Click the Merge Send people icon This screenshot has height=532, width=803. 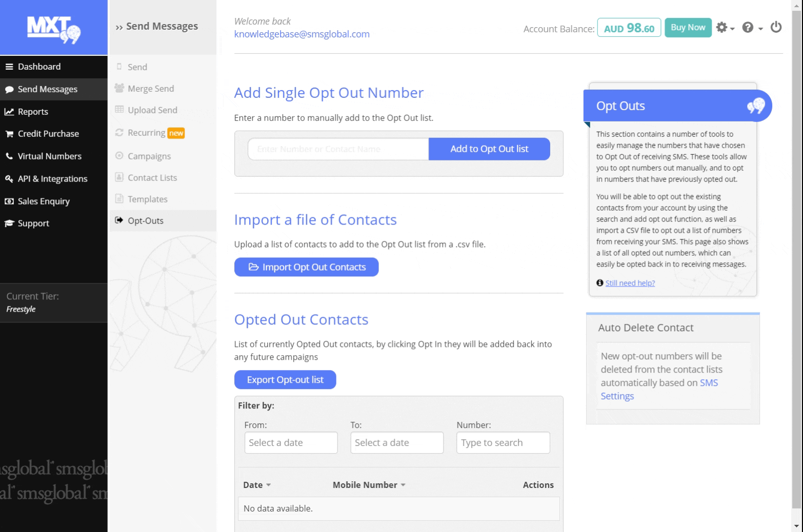[x=119, y=88]
